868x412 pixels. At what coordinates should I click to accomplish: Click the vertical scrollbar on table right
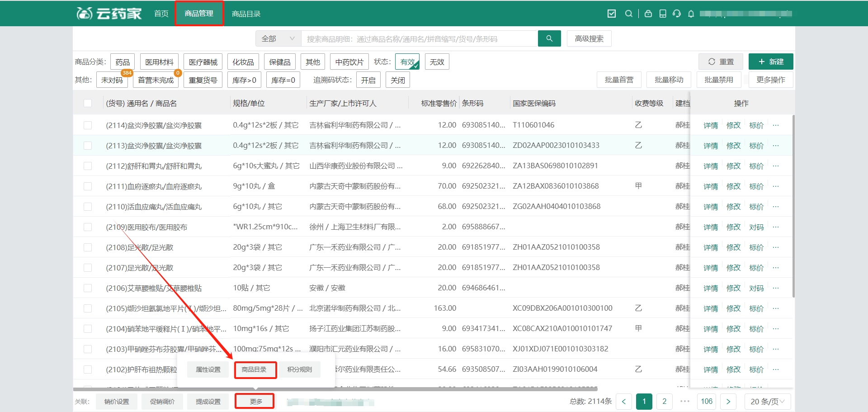pyautogui.click(x=793, y=206)
